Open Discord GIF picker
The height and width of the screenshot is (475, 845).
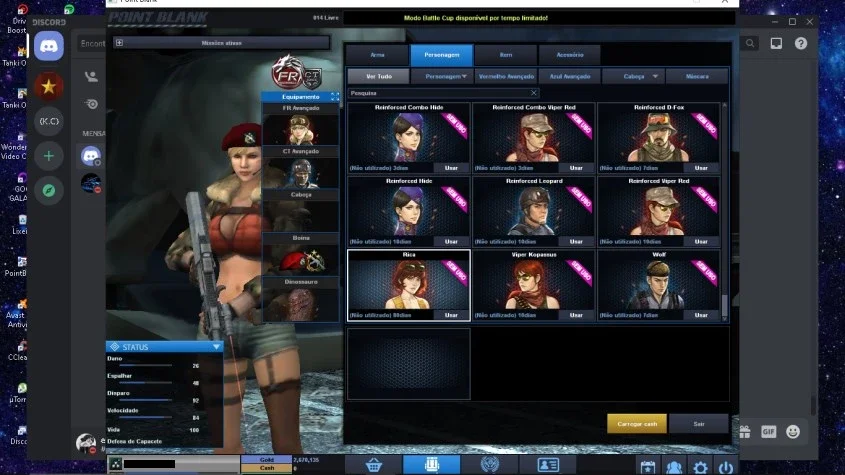point(768,432)
